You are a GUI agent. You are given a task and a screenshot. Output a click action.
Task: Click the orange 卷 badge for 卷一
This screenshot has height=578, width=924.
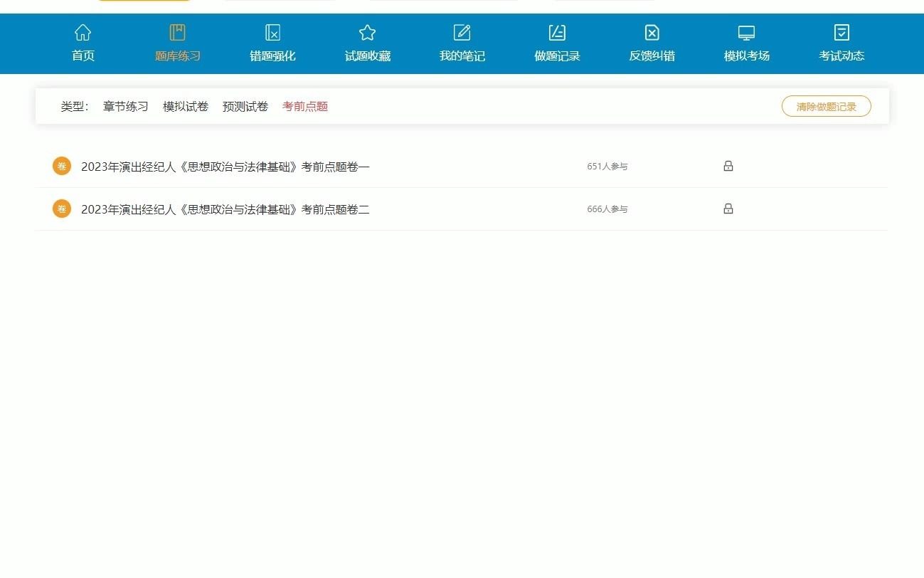point(62,166)
